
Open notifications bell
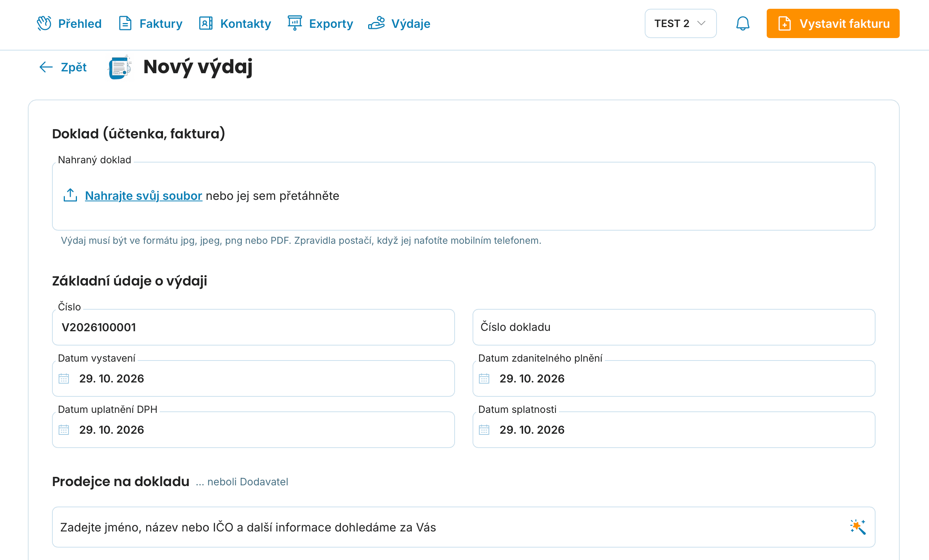743,23
